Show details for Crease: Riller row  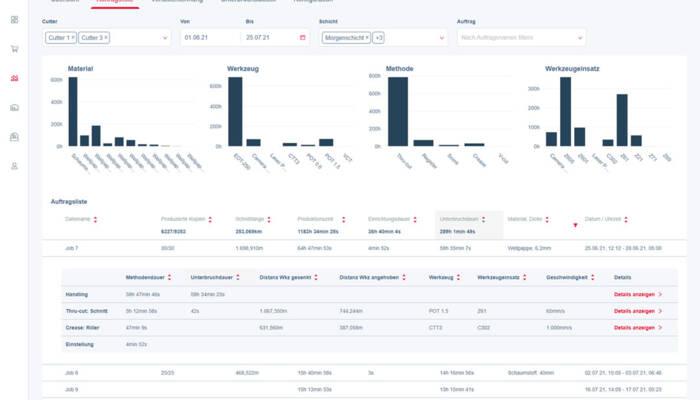[x=636, y=327]
